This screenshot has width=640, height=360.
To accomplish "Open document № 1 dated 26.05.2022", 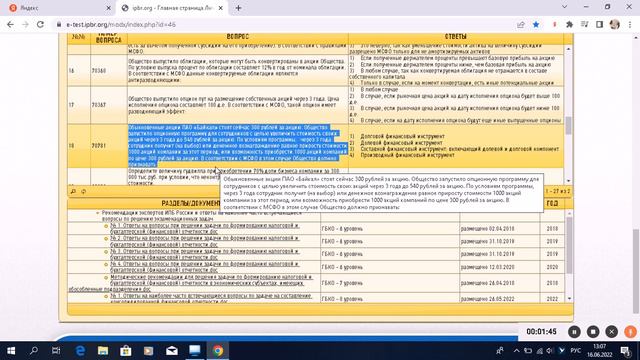I will [211, 298].
